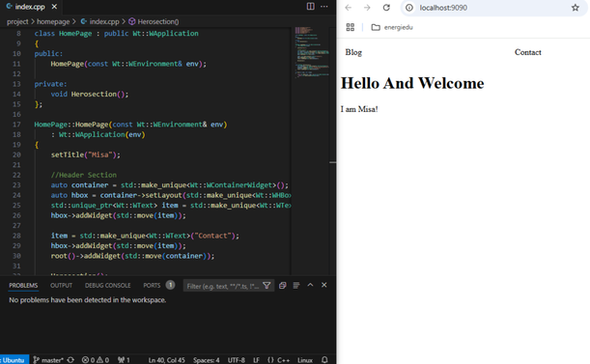
Task: Click the Linux configuration status item
Action: tap(305, 360)
